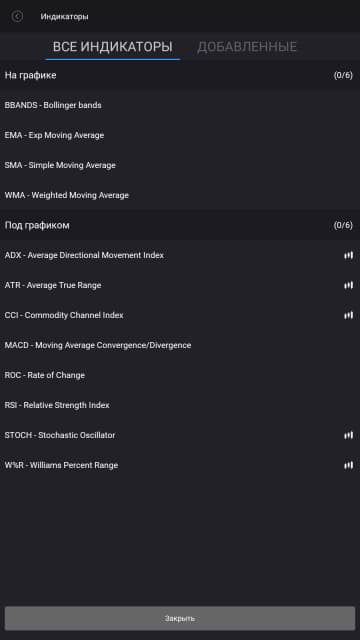Select MACD - Moving Average Convergence/Divergence
The height and width of the screenshot is (640, 360).
point(180,345)
